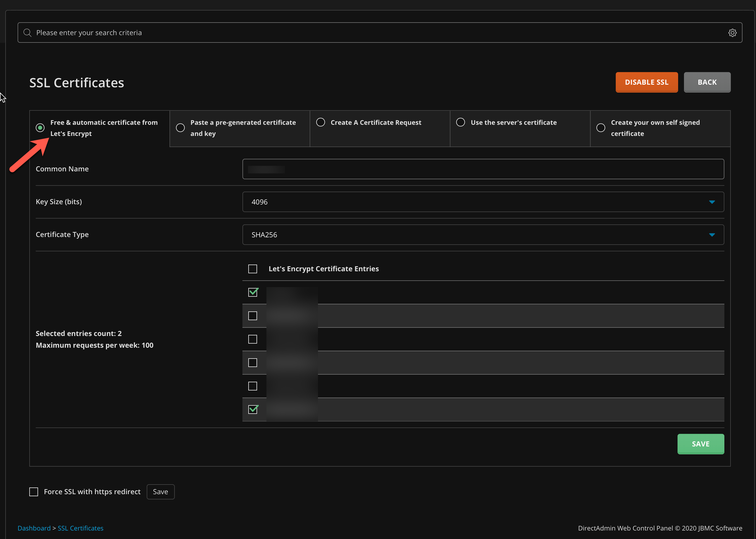Image resolution: width=756 pixels, height=539 pixels.
Task: Click the search magnifier icon
Action: click(27, 33)
